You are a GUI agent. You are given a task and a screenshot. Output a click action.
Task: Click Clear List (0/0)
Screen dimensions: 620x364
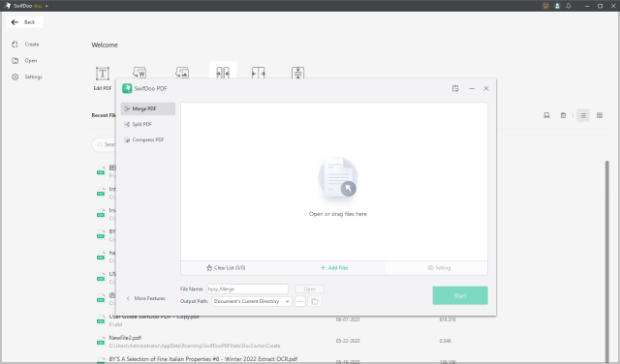(226, 267)
